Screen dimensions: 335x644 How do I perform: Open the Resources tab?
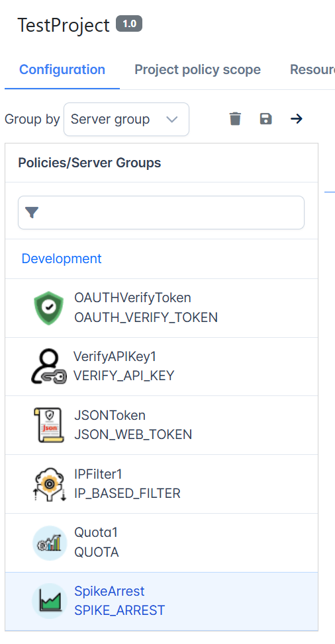pos(312,69)
